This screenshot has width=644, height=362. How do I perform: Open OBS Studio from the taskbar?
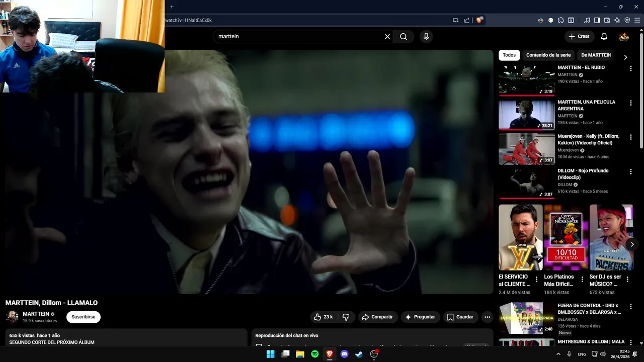click(x=374, y=354)
